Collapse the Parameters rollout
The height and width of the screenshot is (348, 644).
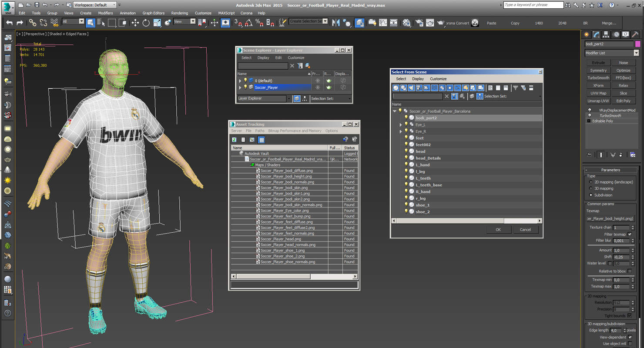pyautogui.click(x=610, y=170)
